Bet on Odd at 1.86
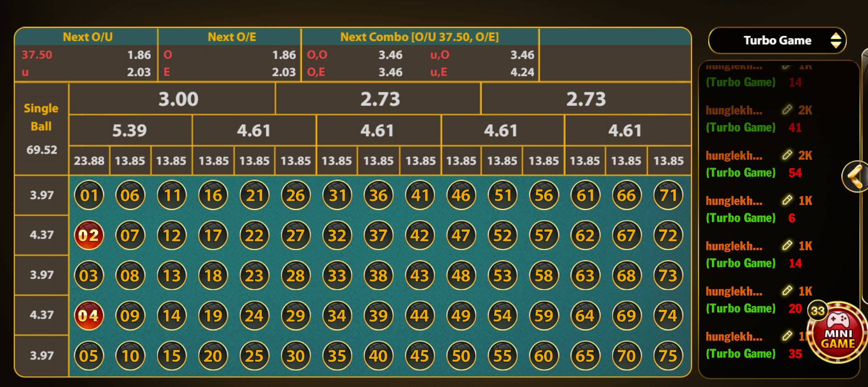This screenshot has height=387, width=868. tap(230, 55)
